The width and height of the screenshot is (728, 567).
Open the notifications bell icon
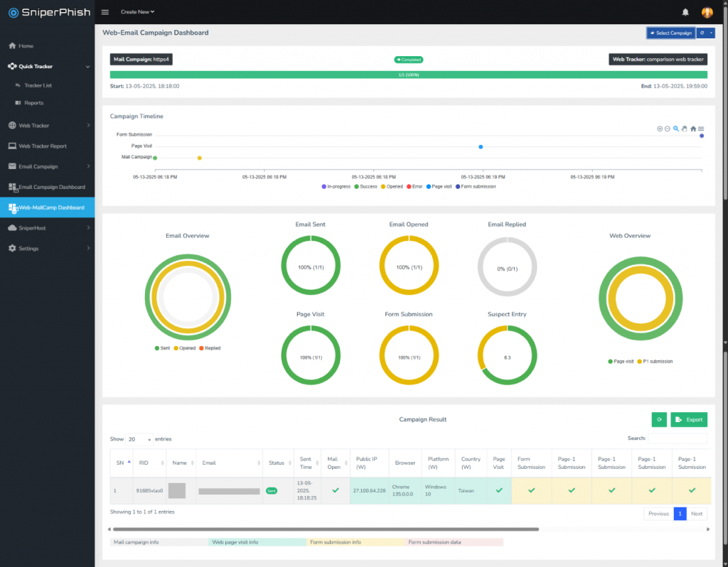tap(685, 12)
